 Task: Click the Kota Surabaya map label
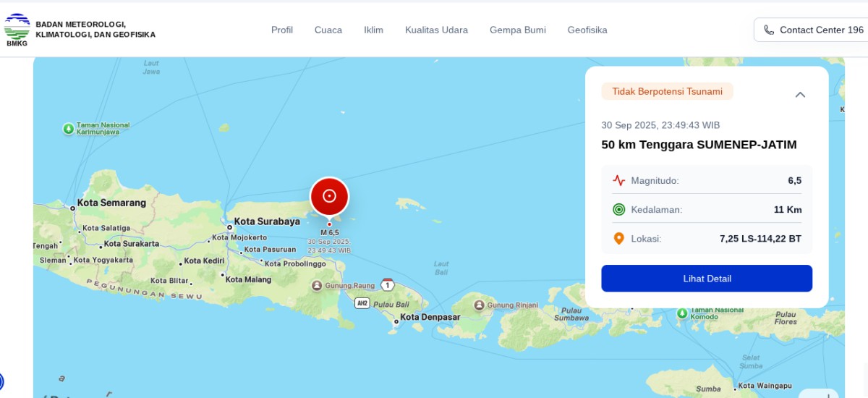click(x=267, y=221)
